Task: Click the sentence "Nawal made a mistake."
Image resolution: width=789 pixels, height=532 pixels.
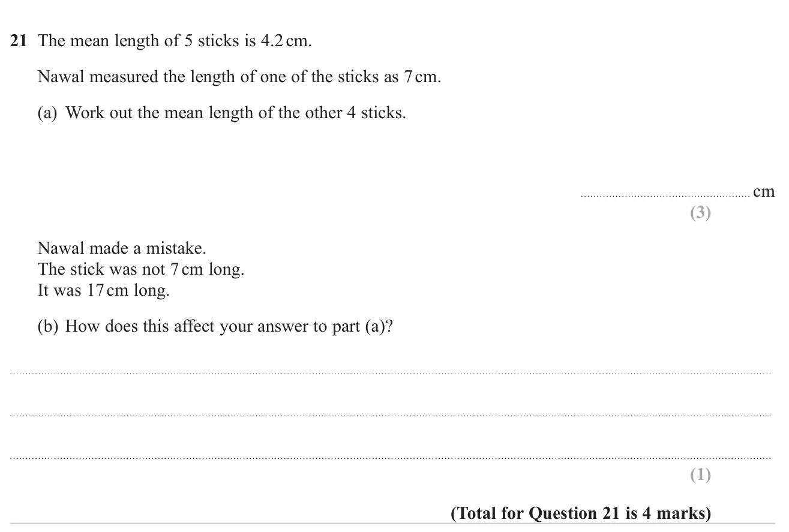Action: point(122,248)
